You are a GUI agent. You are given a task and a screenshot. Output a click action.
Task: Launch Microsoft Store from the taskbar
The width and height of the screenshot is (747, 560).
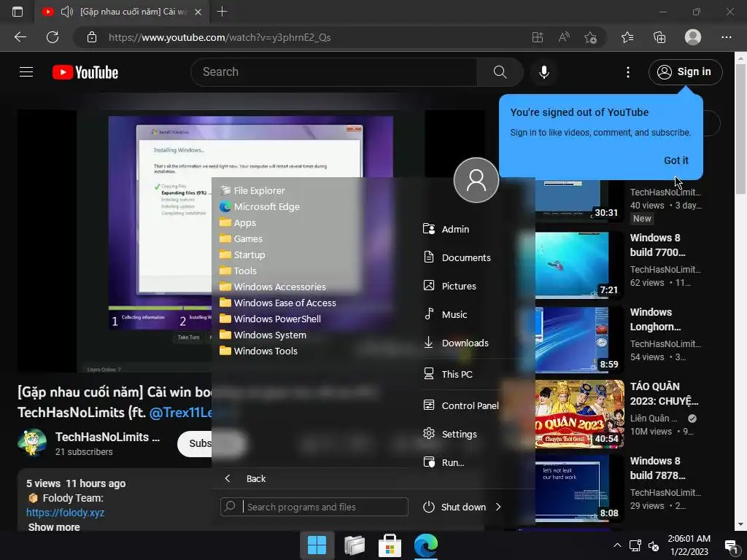coord(390,545)
